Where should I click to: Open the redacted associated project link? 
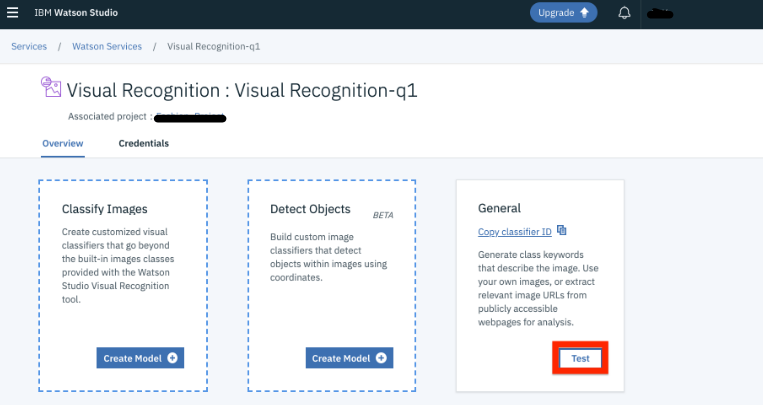click(x=190, y=117)
